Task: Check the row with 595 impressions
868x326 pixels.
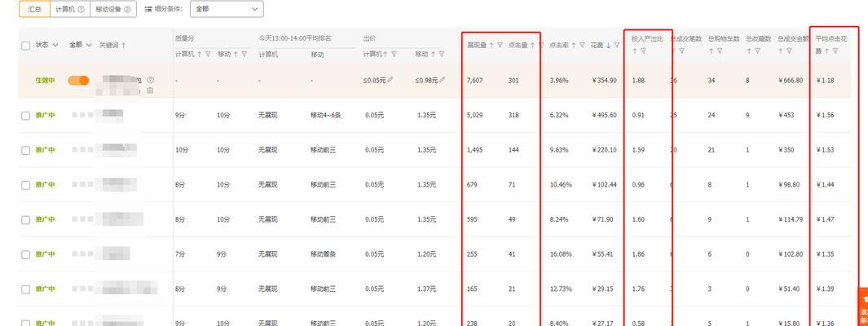Action: coord(25,220)
